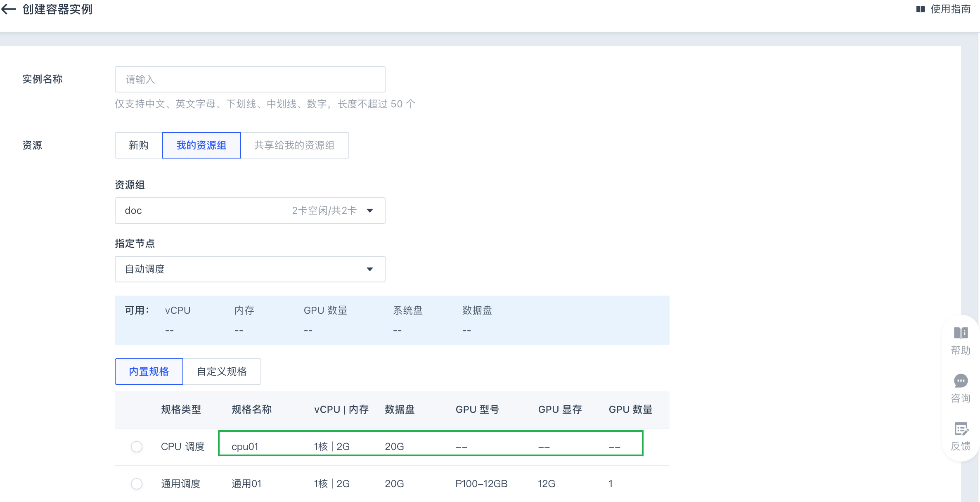Select the 新购 resource tab
This screenshot has height=502, width=980.
(139, 145)
